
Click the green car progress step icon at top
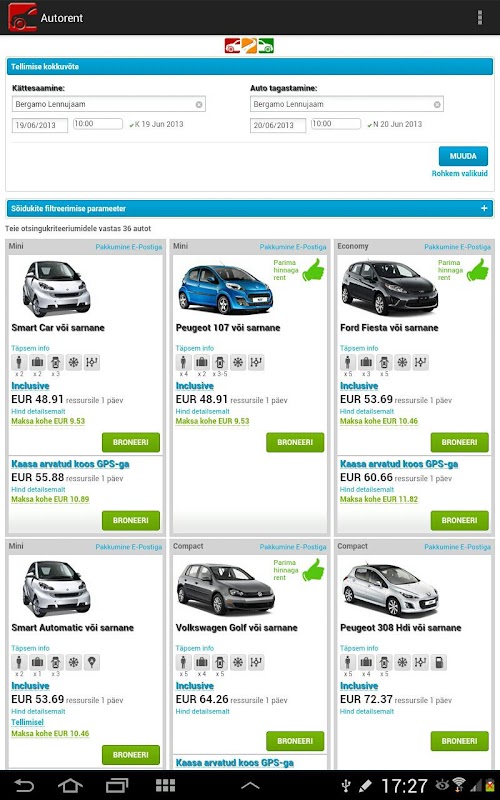266,45
